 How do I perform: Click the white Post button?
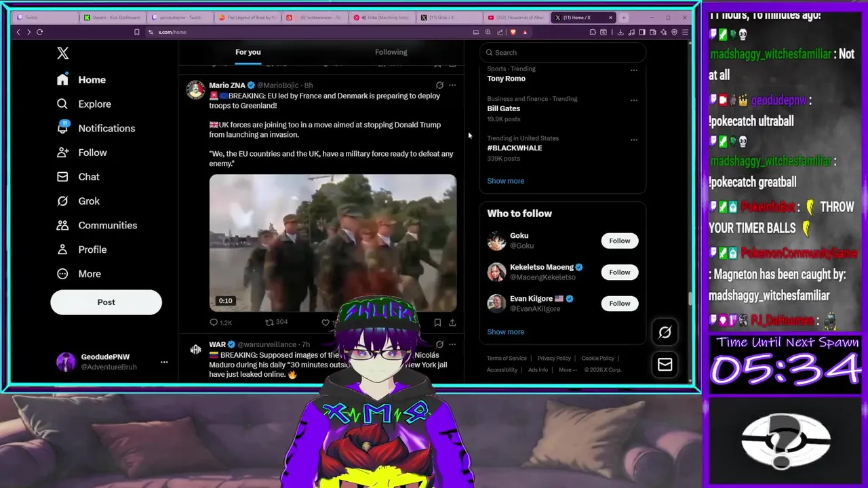point(106,302)
